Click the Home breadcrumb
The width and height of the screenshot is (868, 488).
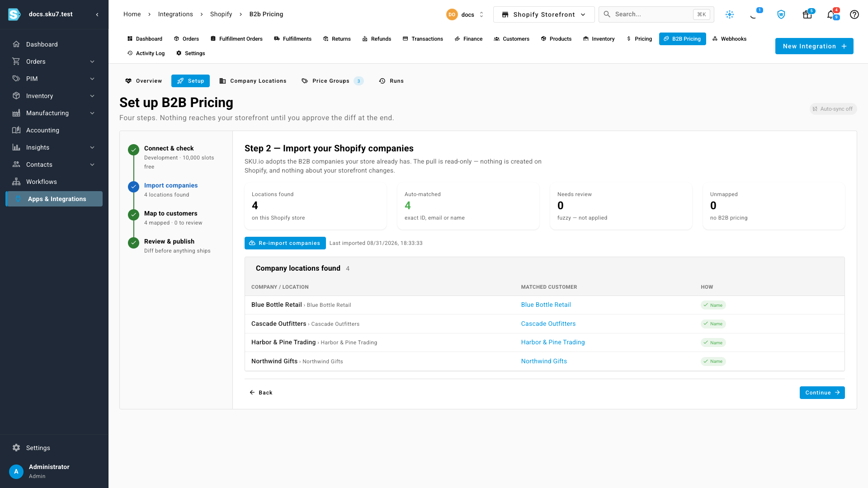point(132,14)
